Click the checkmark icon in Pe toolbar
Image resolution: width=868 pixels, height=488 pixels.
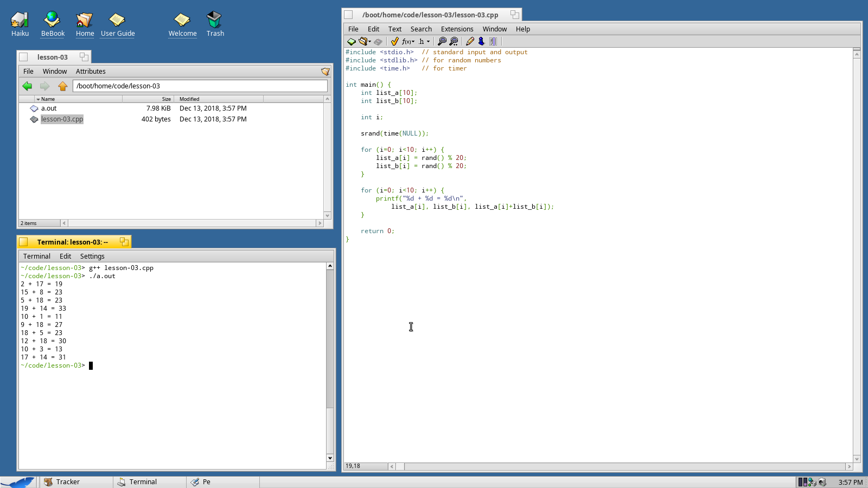[x=394, y=41]
